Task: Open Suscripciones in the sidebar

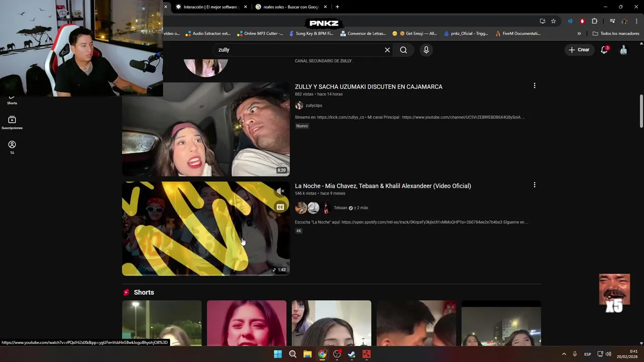Action: click(12, 123)
